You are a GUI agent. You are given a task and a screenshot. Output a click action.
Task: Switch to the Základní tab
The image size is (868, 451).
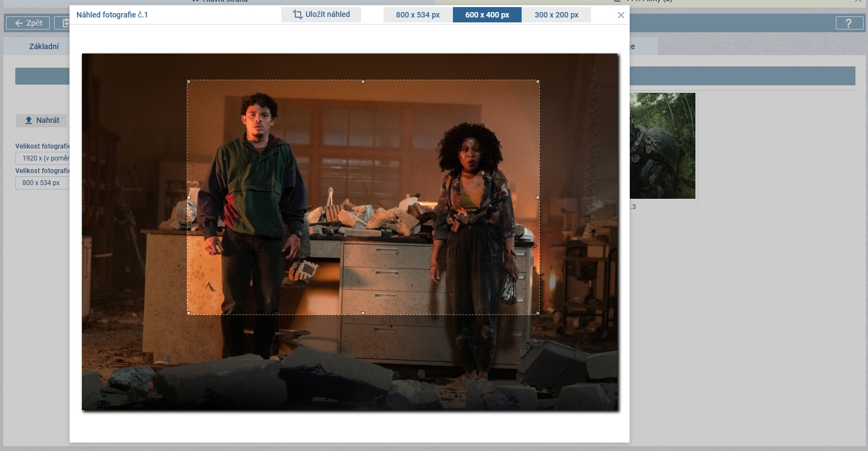pyautogui.click(x=44, y=46)
